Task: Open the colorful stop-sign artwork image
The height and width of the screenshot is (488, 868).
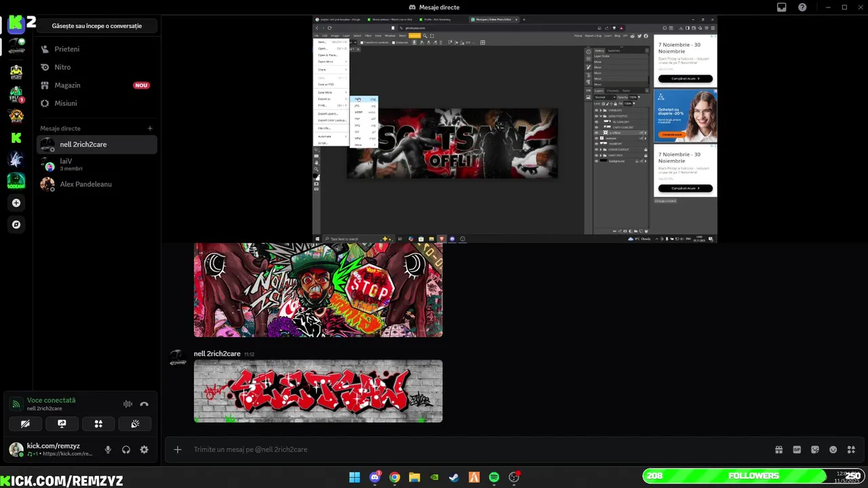Action: pyautogui.click(x=318, y=290)
